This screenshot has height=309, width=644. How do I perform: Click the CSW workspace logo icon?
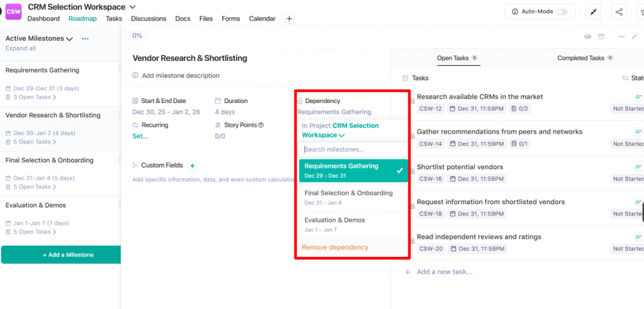click(13, 12)
